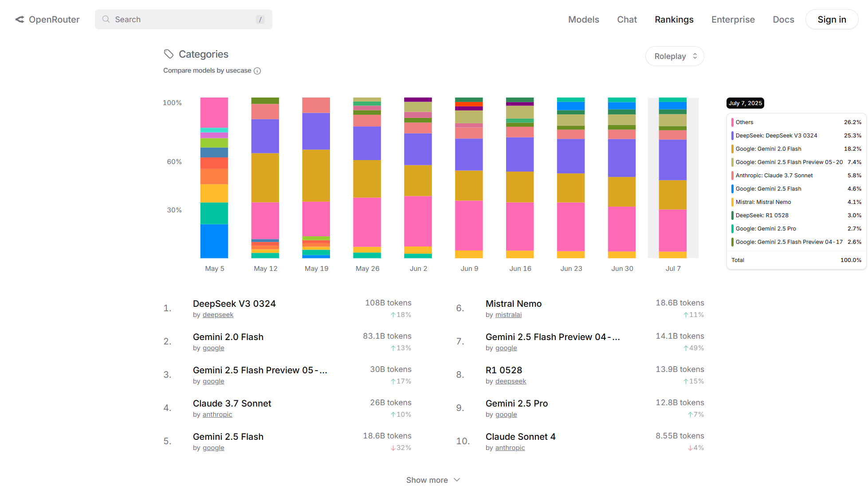Viewport: 868px width, 489px height.
Task: Open the Roleplay category dropdown
Action: (675, 56)
